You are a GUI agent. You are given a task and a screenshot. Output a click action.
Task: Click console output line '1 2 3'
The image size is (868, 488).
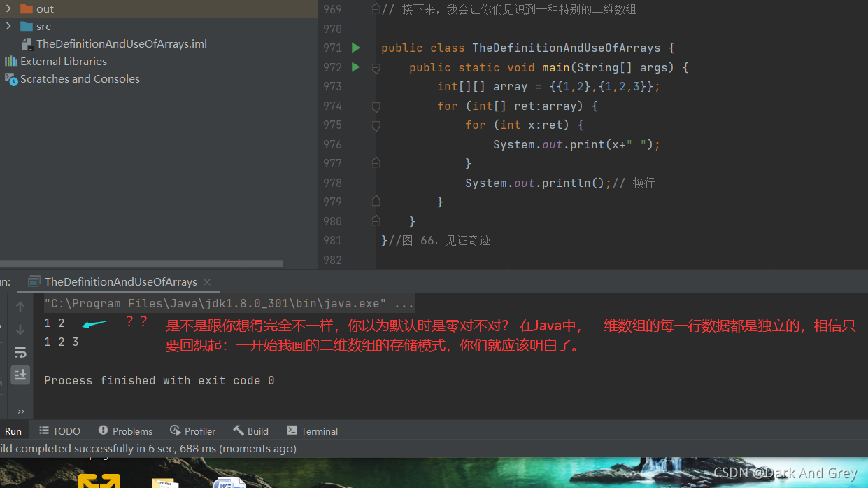pos(61,342)
